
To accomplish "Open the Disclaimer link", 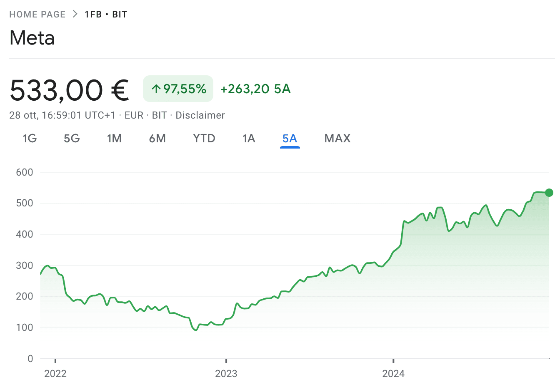I will point(200,115).
